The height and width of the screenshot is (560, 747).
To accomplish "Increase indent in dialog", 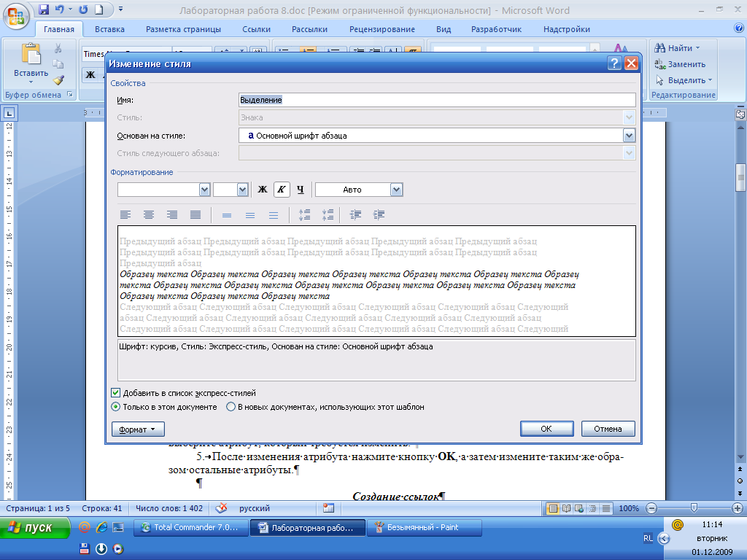I will [379, 215].
